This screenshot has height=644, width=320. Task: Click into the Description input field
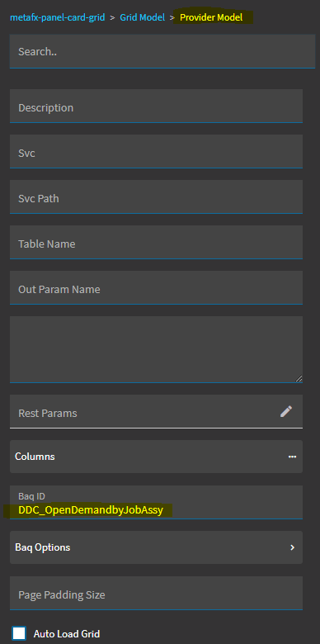click(157, 106)
